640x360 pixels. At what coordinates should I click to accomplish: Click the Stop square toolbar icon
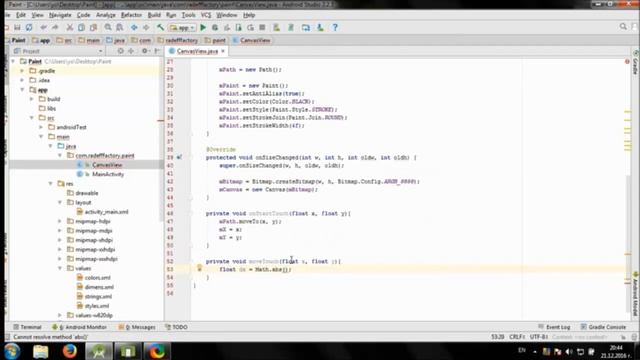[262, 27]
